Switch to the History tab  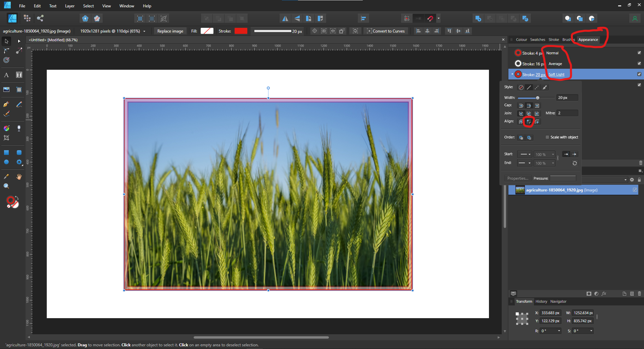pos(541,301)
